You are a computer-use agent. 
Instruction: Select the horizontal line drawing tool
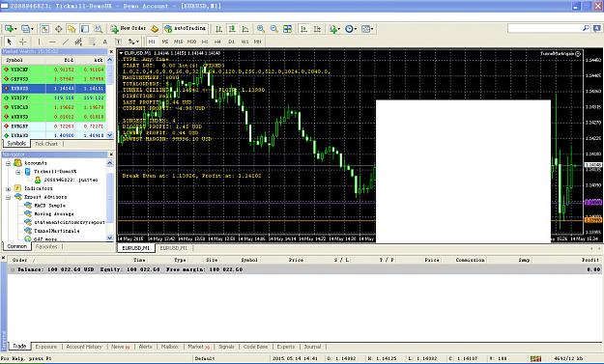click(x=52, y=42)
